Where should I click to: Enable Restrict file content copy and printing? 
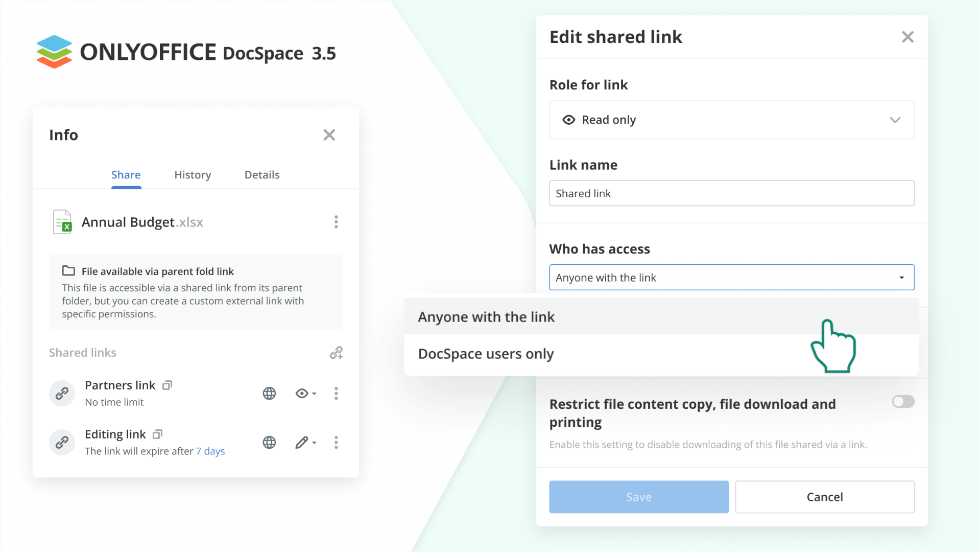point(903,402)
